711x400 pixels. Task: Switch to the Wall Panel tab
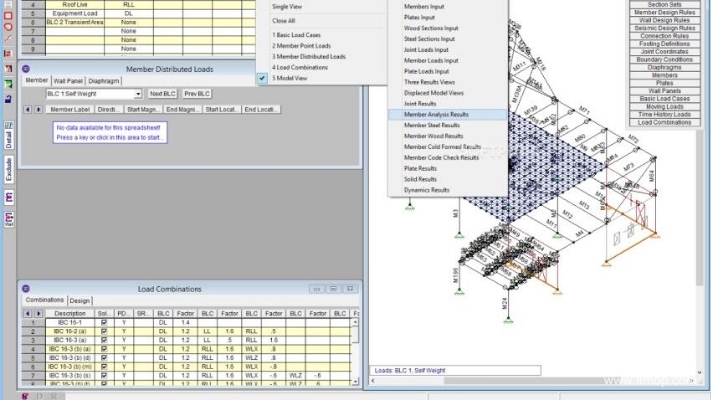(68, 80)
